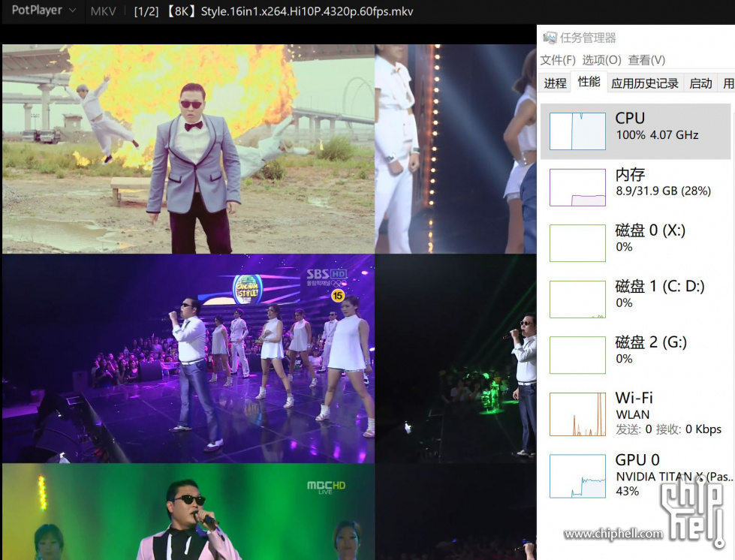Open the partially visible 用 tab
Screen dimensions: 735x560
pos(727,83)
